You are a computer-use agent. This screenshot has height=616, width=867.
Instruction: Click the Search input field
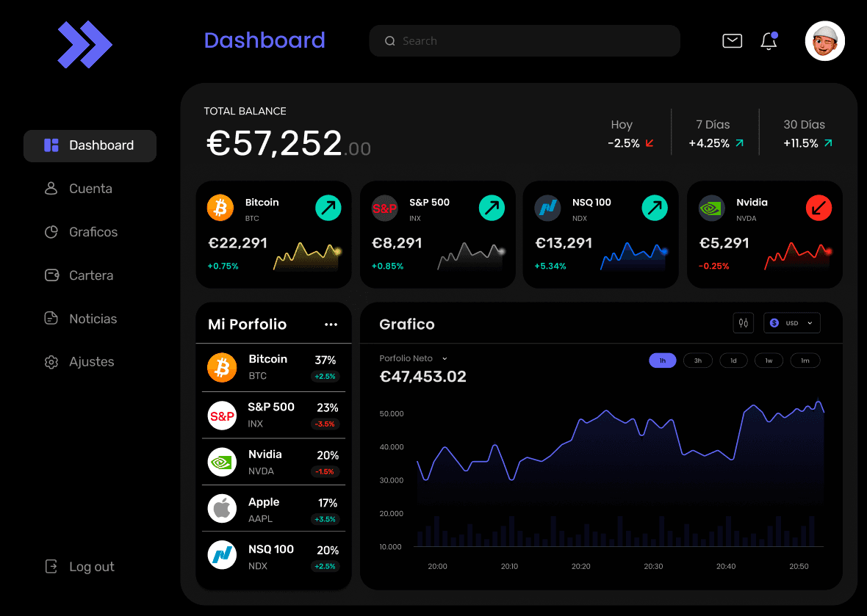tap(524, 40)
